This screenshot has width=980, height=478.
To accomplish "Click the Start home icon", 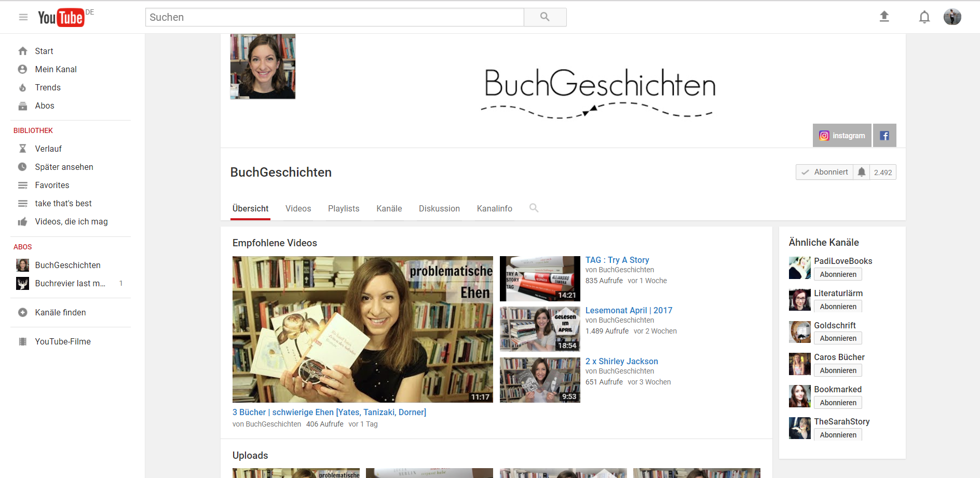I will click(x=23, y=51).
